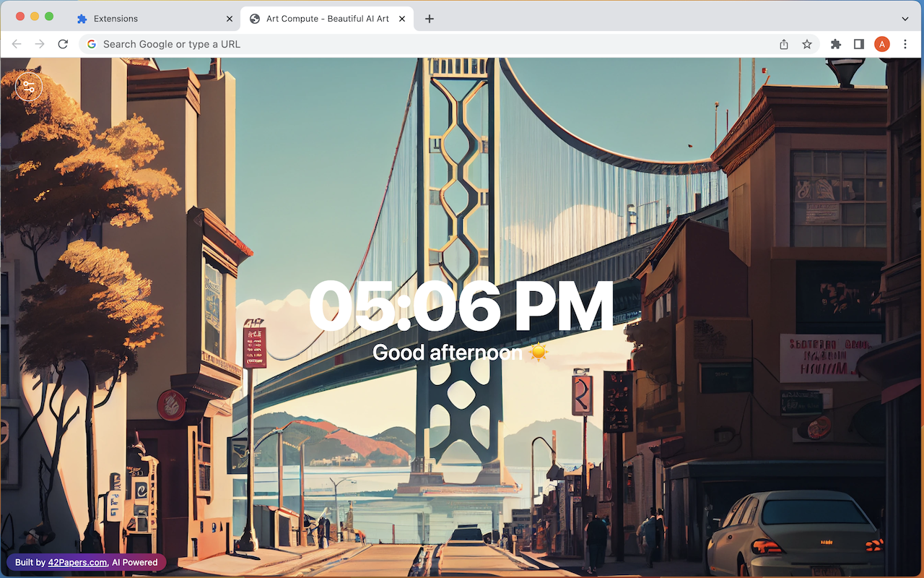Maximize the window with the green button
This screenshot has height=578, width=924.
(49, 16)
